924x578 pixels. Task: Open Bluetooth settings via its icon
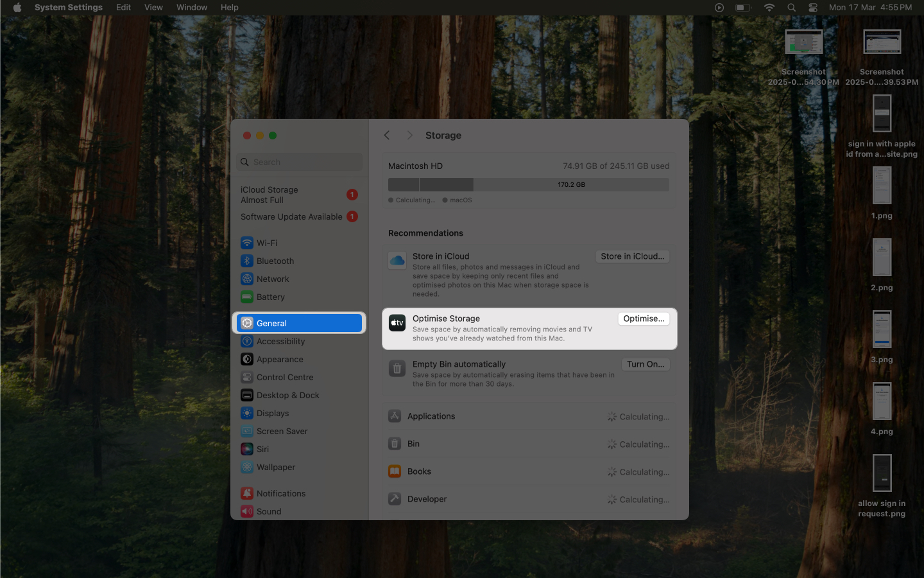tap(247, 261)
